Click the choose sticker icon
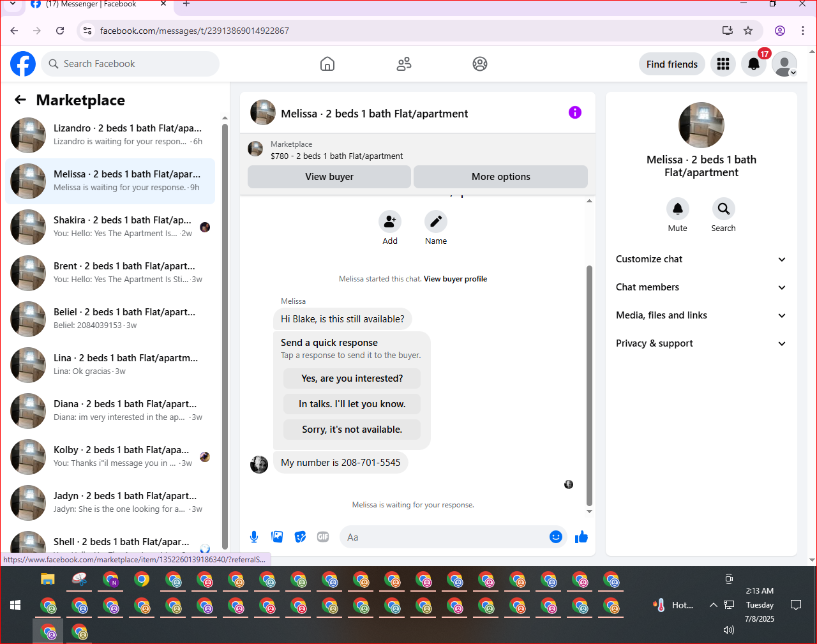 click(x=300, y=537)
